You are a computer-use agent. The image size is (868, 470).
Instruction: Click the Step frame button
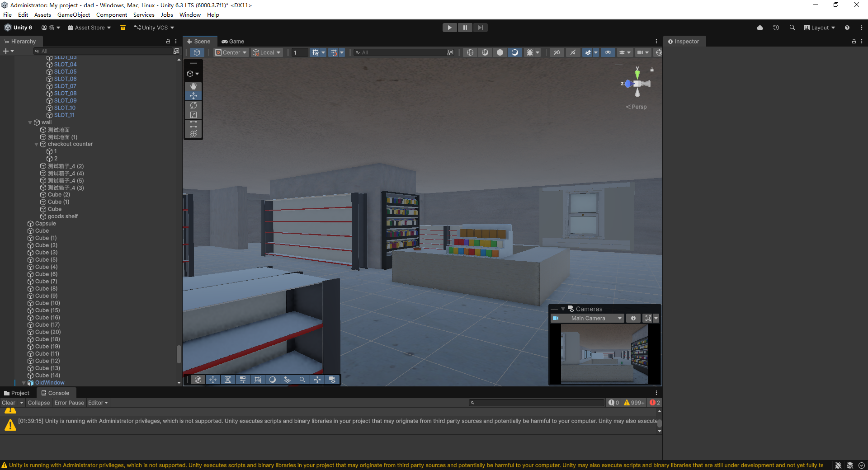480,28
